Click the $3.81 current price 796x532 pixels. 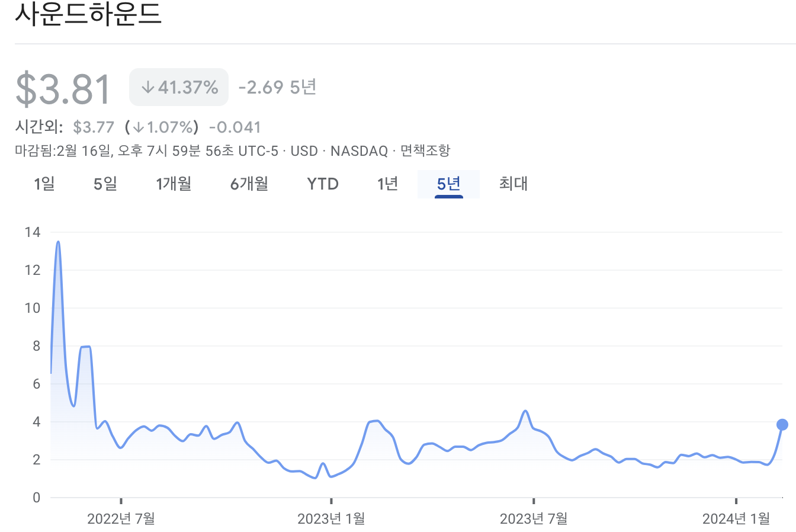[x=61, y=86]
